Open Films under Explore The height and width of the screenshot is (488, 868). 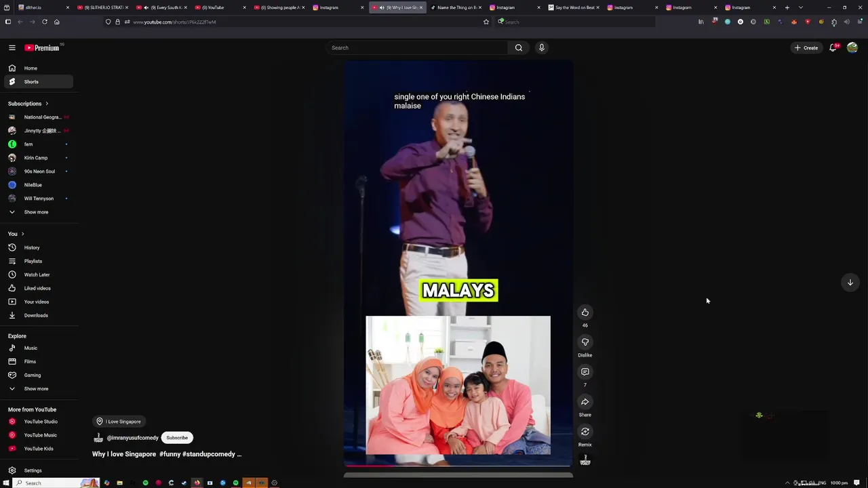[x=38, y=361]
